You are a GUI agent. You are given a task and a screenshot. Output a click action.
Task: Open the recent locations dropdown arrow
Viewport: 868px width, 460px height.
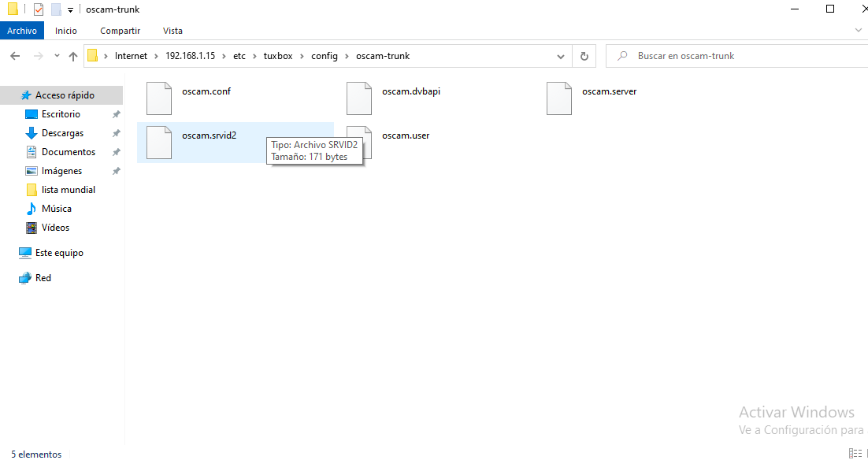(57, 57)
